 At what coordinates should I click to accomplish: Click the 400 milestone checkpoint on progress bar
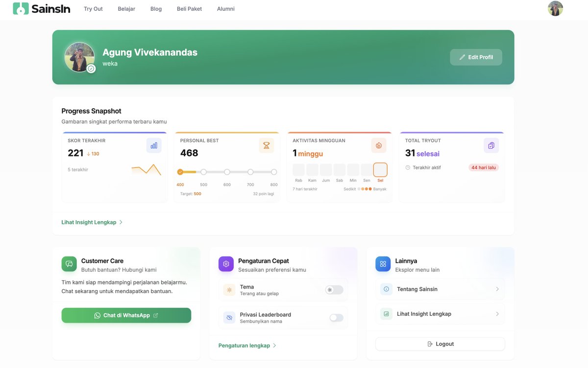pos(180,172)
